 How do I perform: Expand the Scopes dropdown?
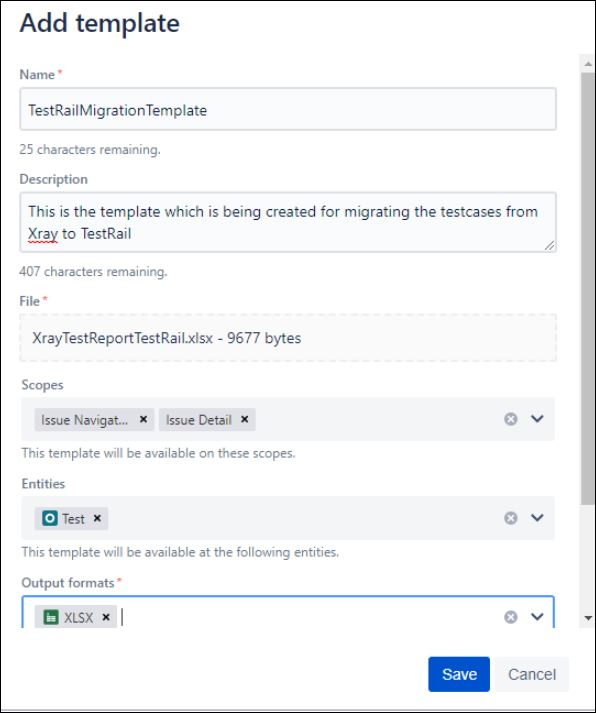pyautogui.click(x=537, y=419)
